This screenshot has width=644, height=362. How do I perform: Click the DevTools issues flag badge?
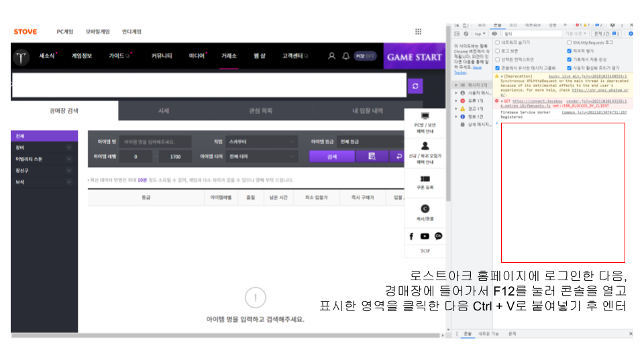599,25
